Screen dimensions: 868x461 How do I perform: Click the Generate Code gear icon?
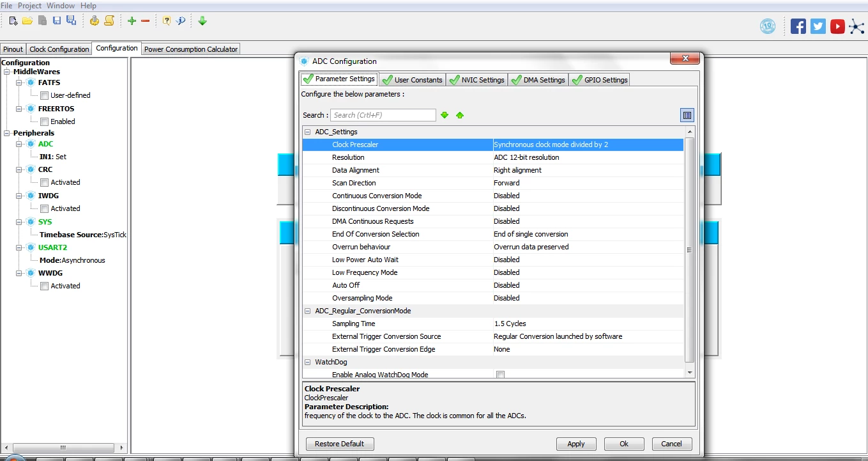(95, 20)
